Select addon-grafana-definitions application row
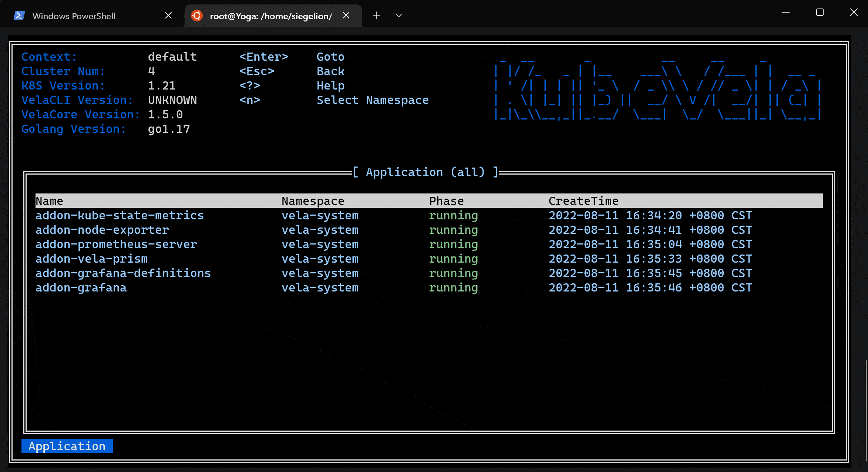Viewport: 868px width, 472px height. [123, 273]
